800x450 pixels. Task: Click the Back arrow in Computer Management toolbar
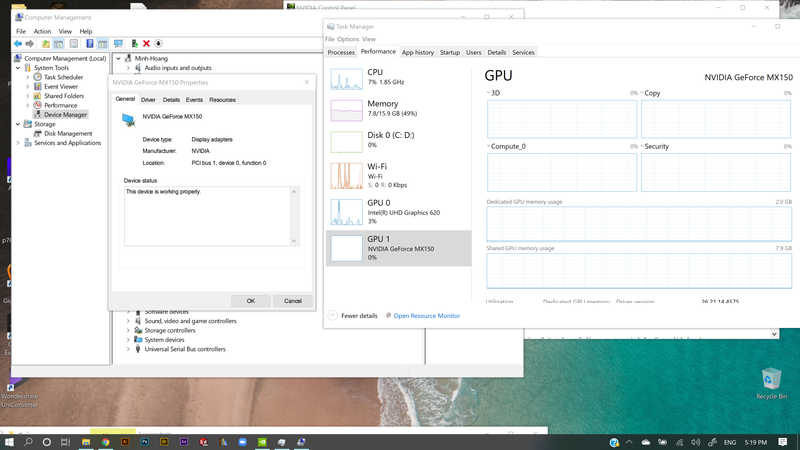(18, 44)
